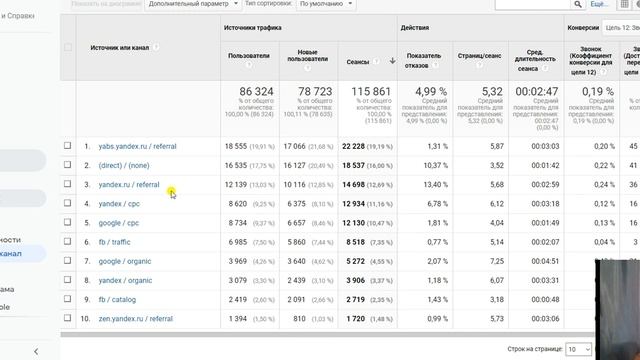Sort by Сред. длительность сеанса header

point(535,60)
